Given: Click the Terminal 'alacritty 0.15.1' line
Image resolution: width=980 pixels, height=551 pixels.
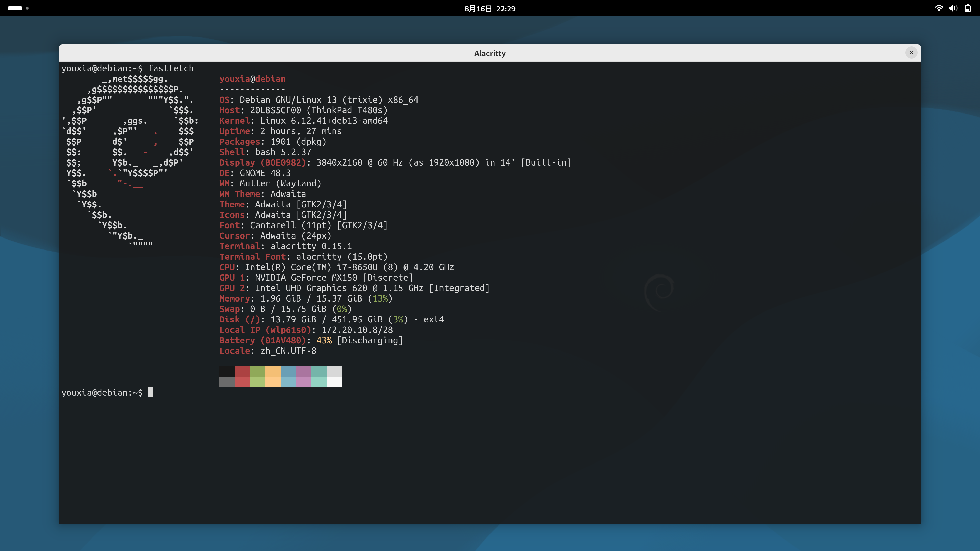Looking at the screenshot, I should pyautogui.click(x=286, y=246).
